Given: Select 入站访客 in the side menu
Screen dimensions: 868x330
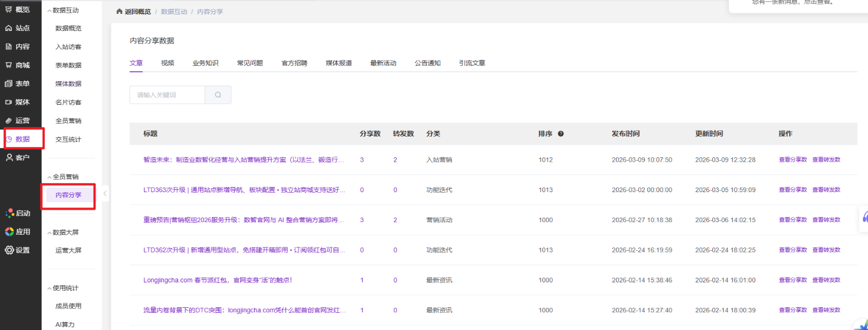Looking at the screenshot, I should [x=69, y=47].
